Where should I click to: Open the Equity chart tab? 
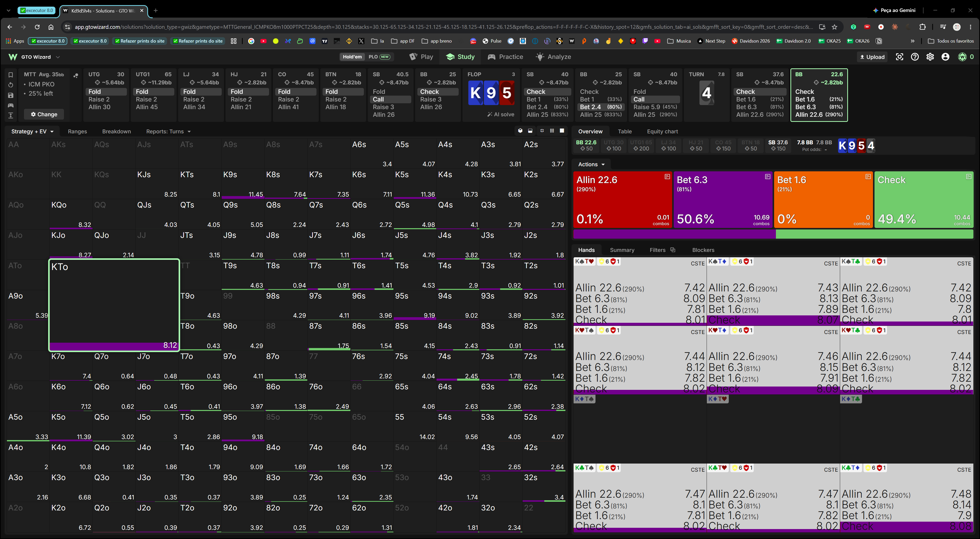click(662, 131)
